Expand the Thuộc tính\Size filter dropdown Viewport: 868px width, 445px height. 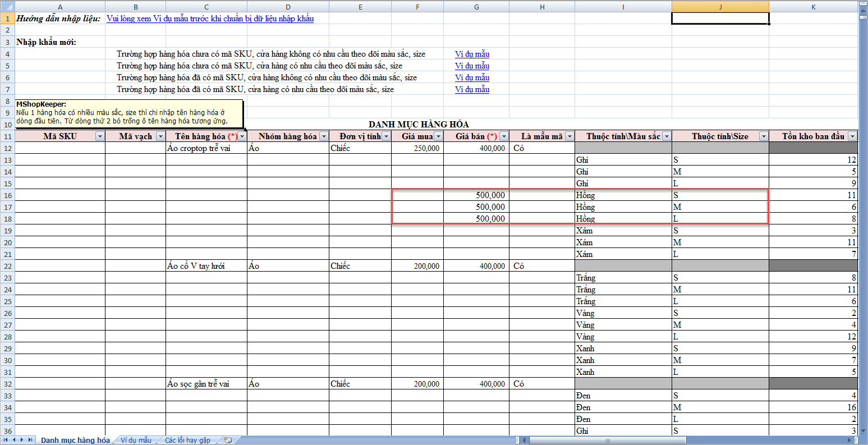[763, 136]
